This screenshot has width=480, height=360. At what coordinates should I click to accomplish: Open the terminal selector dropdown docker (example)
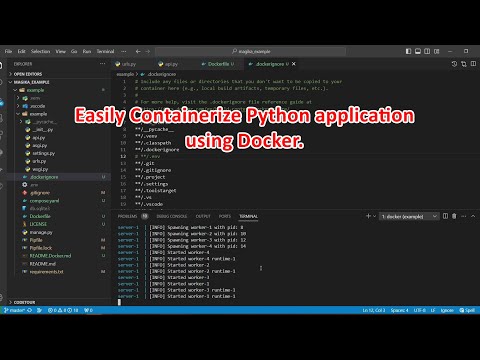pyautogui.click(x=409, y=216)
